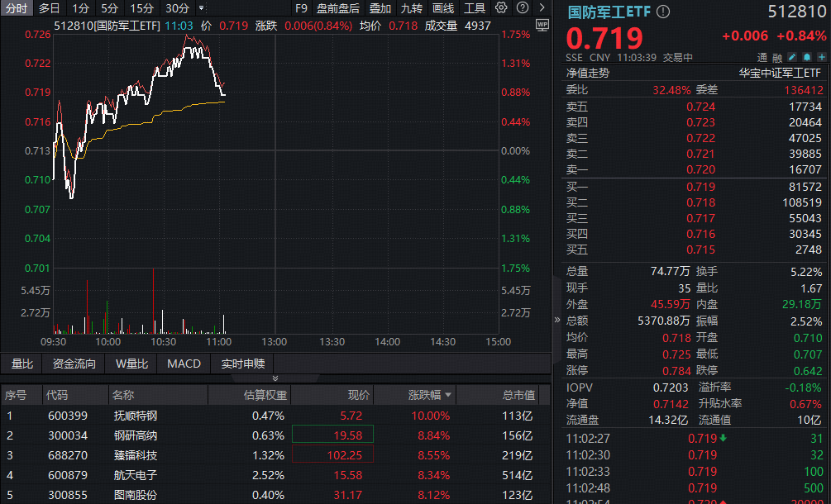This screenshot has height=504, width=831.
Task: Click the 盘前盘后 pre/post market button
Action: [340, 8]
